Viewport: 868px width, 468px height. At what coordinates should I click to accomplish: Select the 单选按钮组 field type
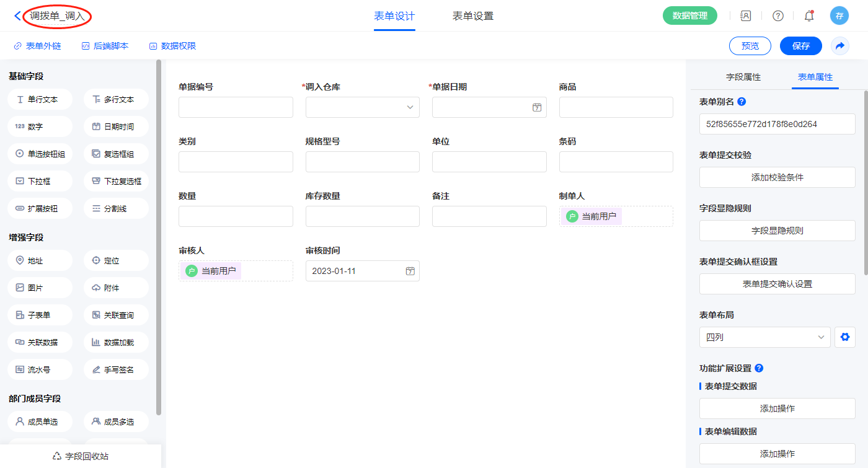(40, 154)
